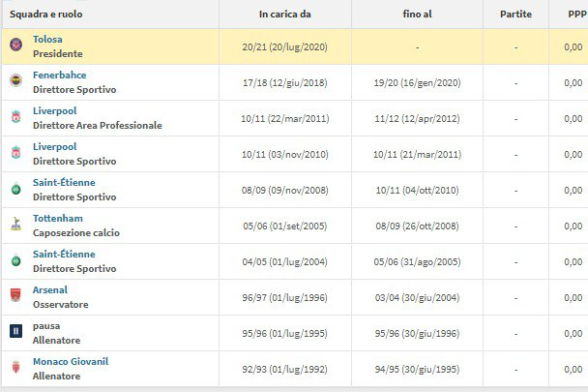The image size is (588, 392).
Task: Click the pausa pause icon
Action: coord(15,331)
